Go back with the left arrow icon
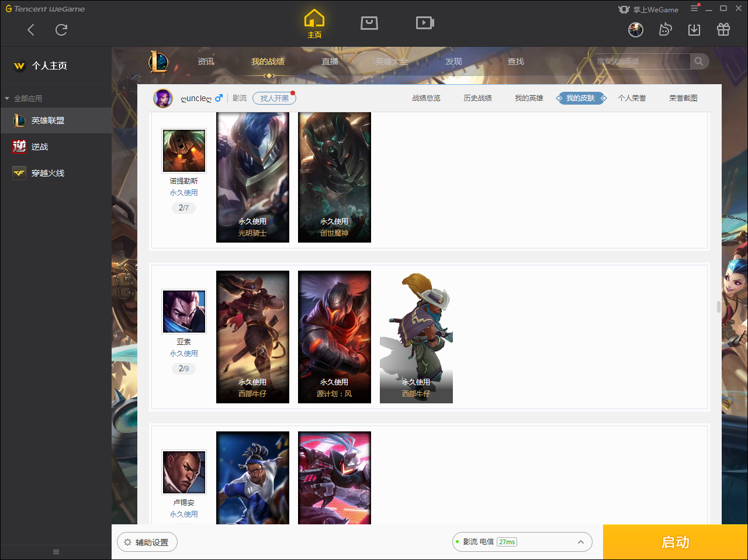748x560 pixels. 31,30
